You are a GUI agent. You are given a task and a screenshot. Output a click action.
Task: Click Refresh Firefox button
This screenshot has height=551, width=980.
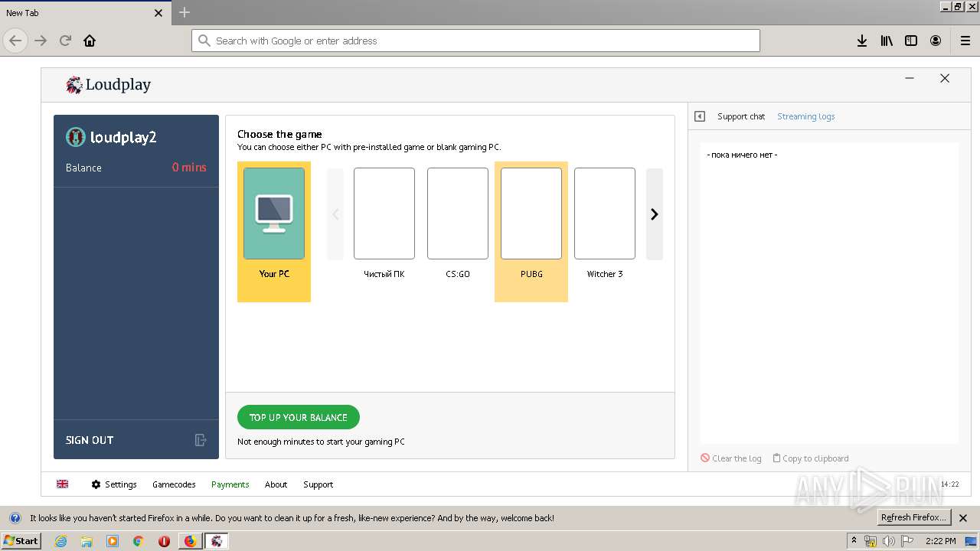[x=913, y=517]
